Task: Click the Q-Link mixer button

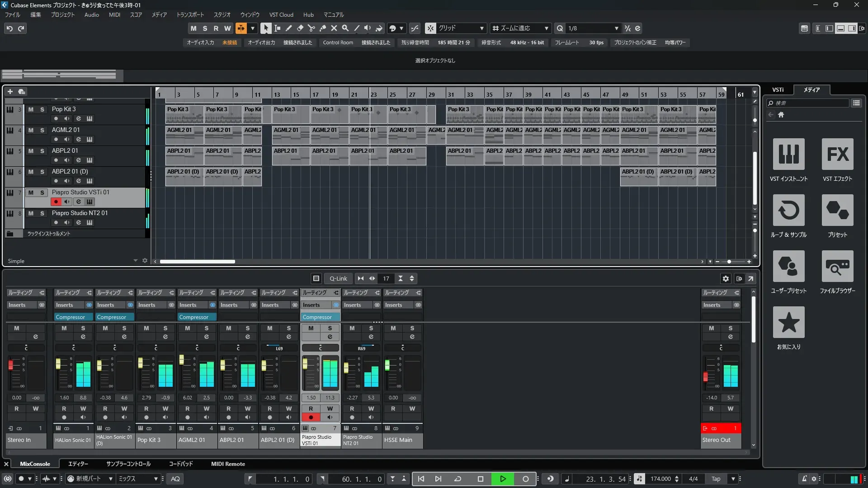Action: pos(338,279)
